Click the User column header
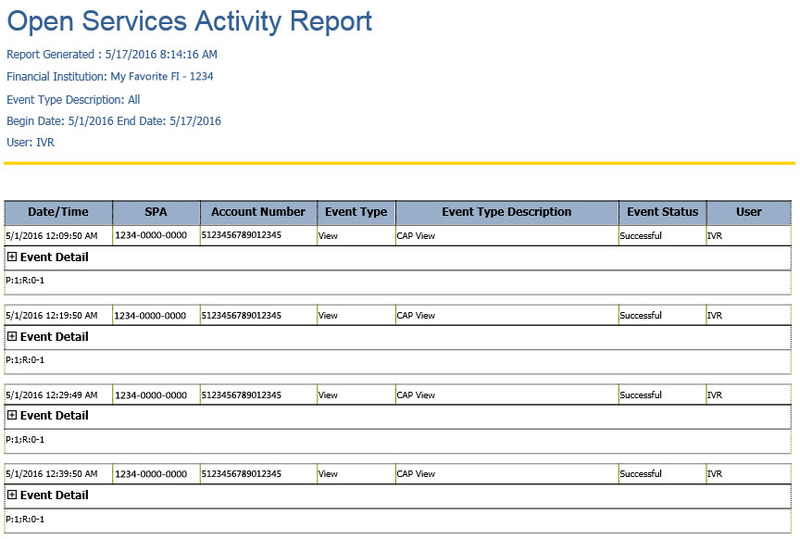This screenshot has height=539, width=800. [748, 212]
